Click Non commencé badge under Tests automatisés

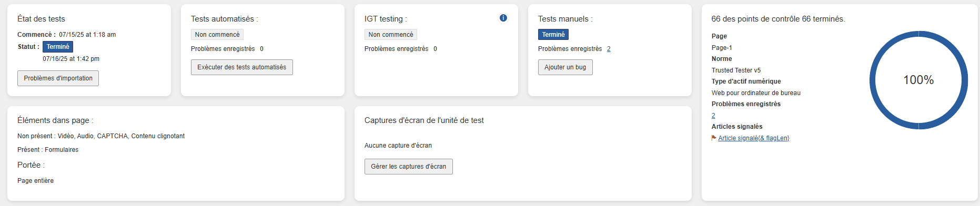coord(217,35)
